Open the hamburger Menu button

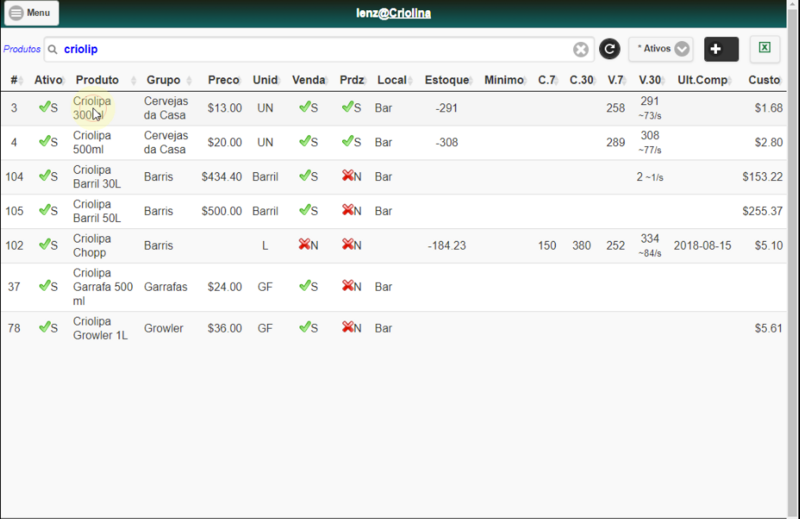[x=32, y=13]
